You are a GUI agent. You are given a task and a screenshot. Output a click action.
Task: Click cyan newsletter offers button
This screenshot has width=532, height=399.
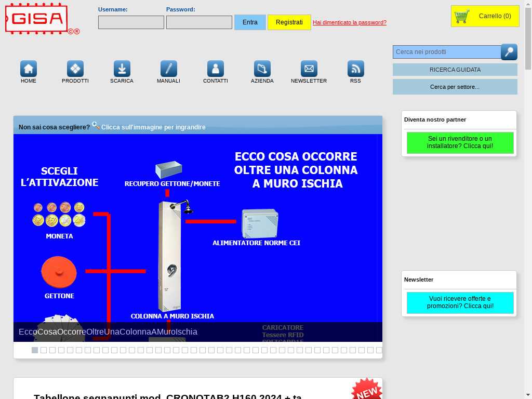coord(460,302)
